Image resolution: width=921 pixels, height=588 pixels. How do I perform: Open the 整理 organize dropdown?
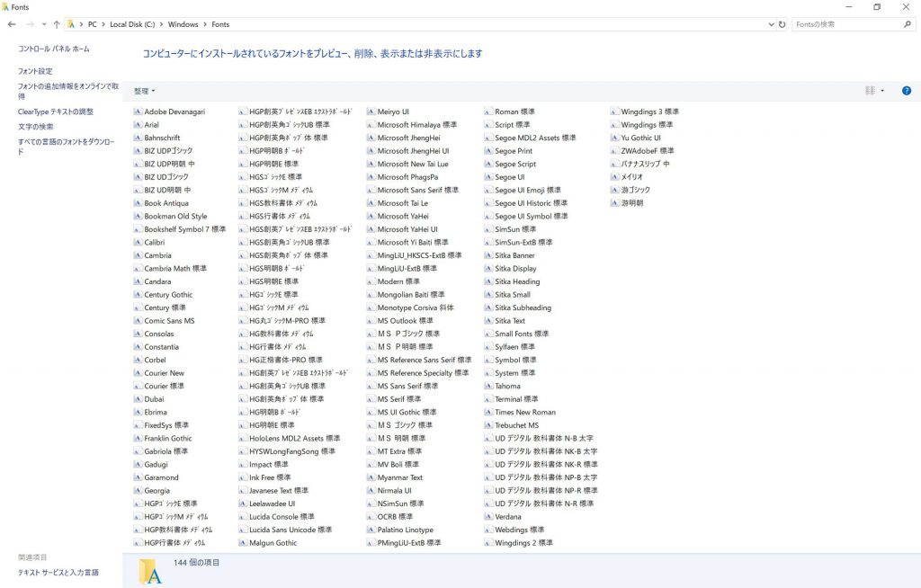coord(145,91)
